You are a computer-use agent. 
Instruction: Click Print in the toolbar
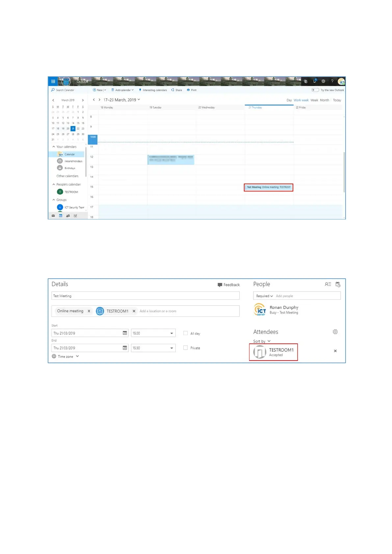pyautogui.click(x=192, y=90)
